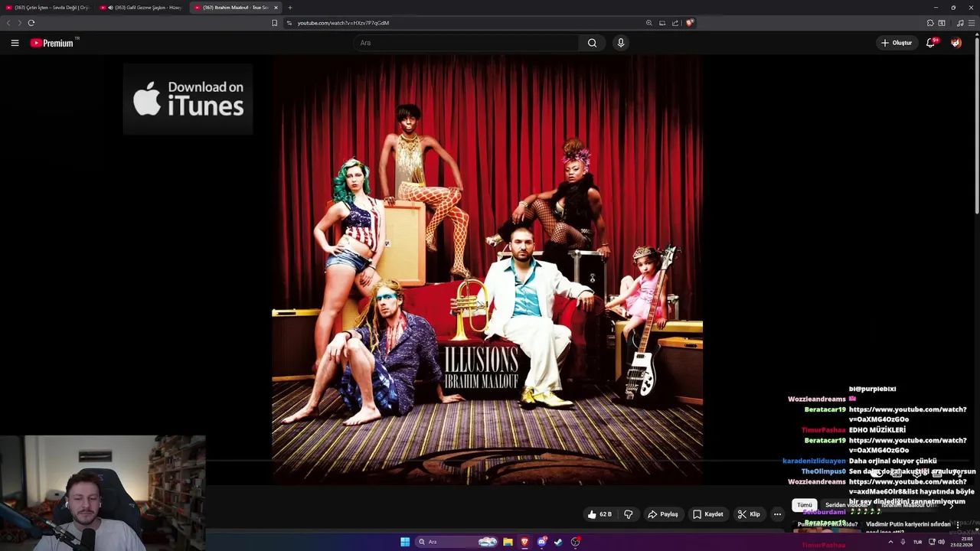Start voice search with microphone icon

point(621,43)
